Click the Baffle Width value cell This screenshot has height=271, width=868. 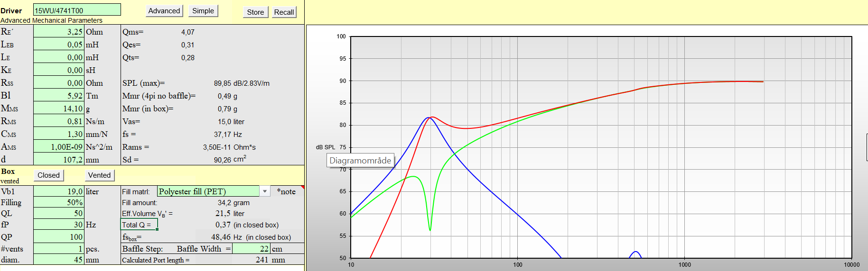coord(251,249)
